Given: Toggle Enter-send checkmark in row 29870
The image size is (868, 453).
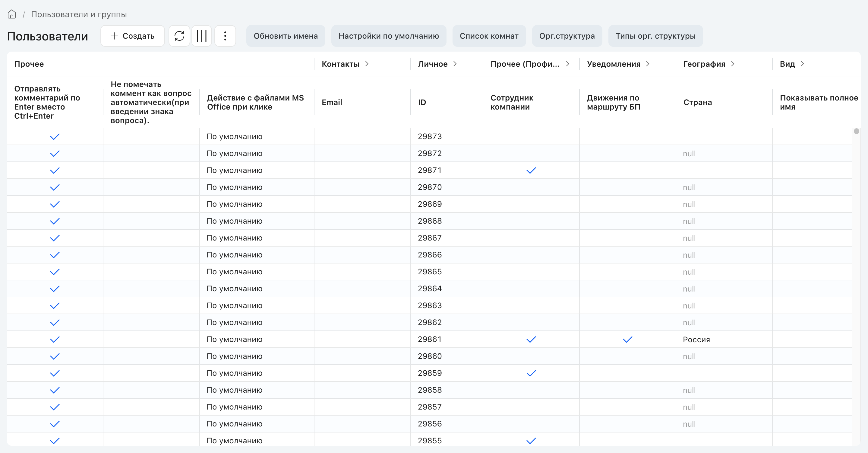Looking at the screenshot, I should pos(55,187).
